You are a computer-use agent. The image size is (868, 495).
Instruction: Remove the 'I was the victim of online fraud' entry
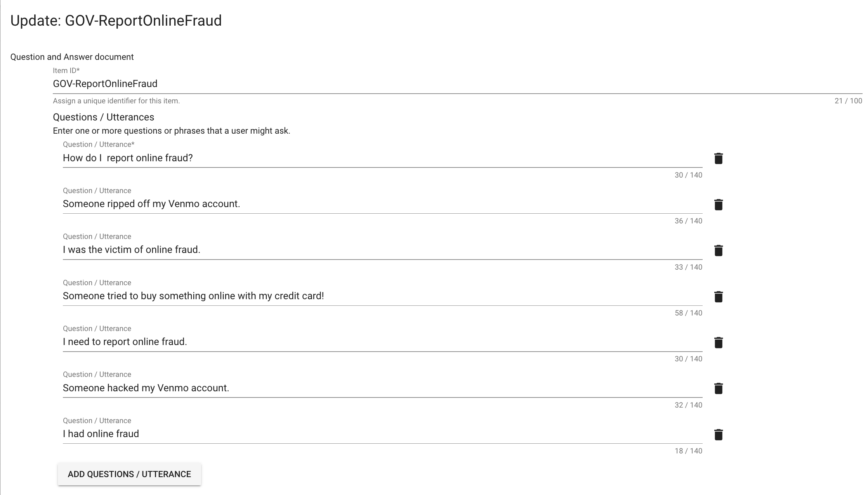[718, 251]
